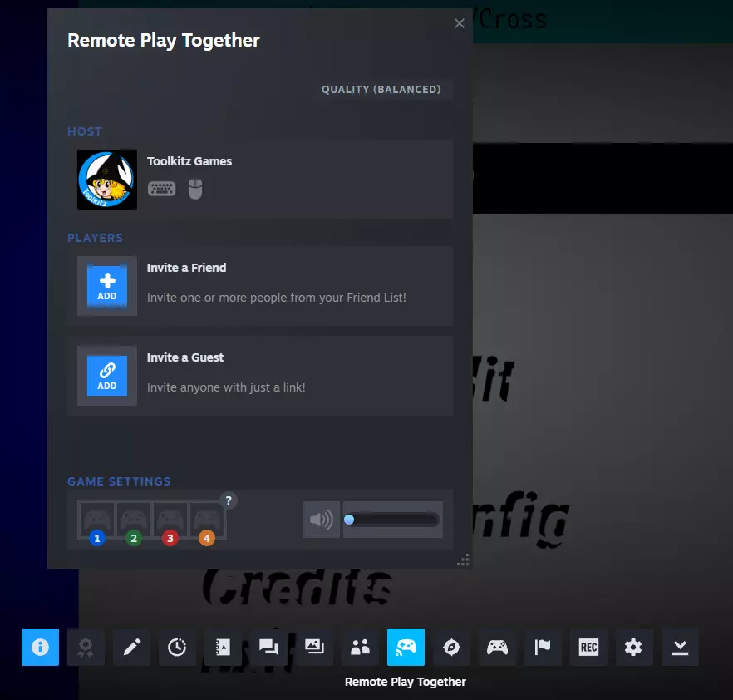733x700 pixels.
Task: Open the achievements ribbon icon
Action: point(86,647)
